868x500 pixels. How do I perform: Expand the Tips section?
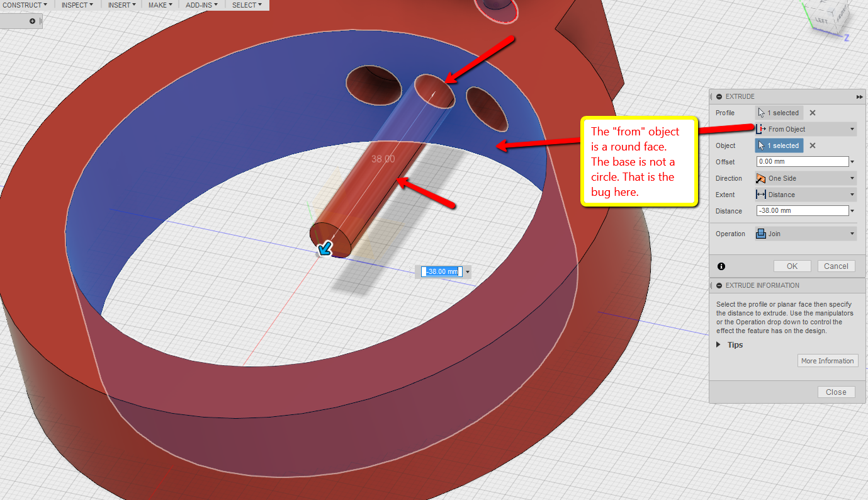[719, 344]
